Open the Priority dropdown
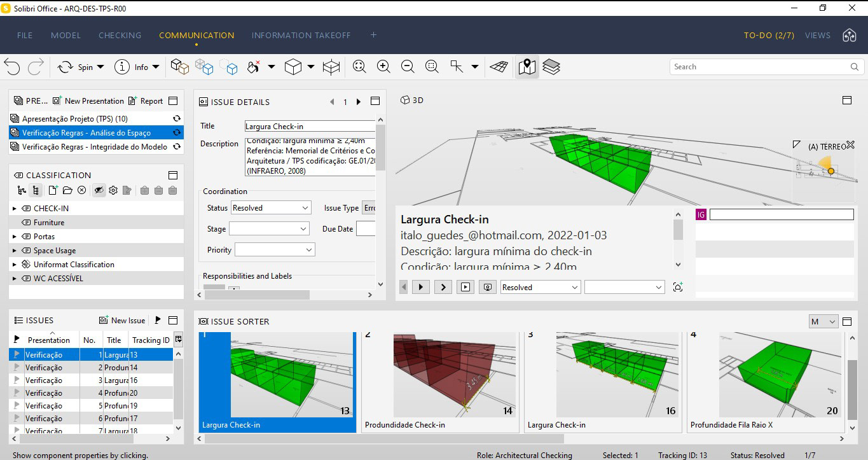The height and width of the screenshot is (460, 868). [275, 250]
